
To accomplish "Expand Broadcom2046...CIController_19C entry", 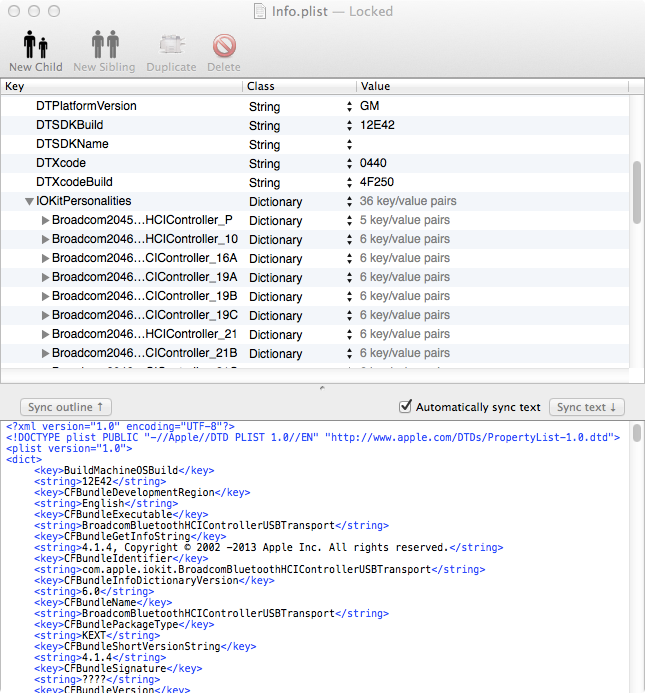I will click(x=45, y=315).
